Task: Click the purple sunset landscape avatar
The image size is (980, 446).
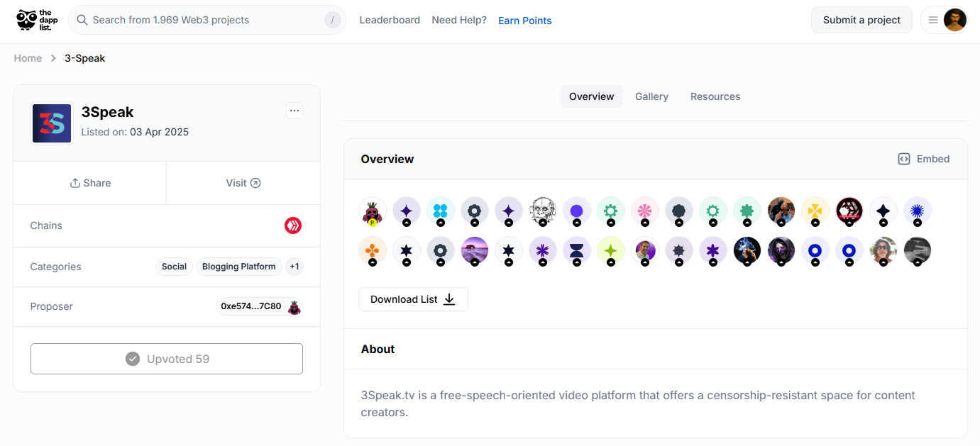Action: 475,251
